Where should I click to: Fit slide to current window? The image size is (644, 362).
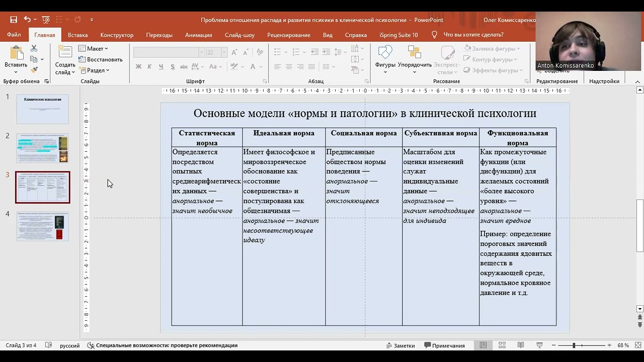point(637,345)
